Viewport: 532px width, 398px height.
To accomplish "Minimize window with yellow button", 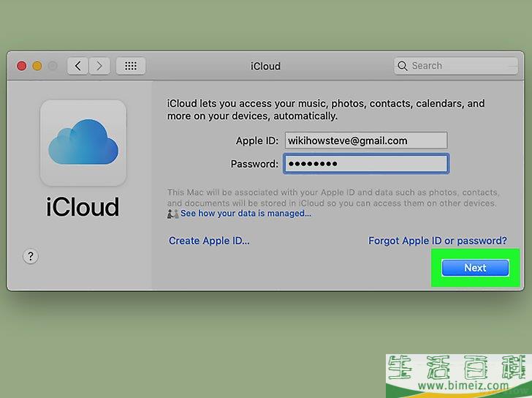I will [37, 66].
